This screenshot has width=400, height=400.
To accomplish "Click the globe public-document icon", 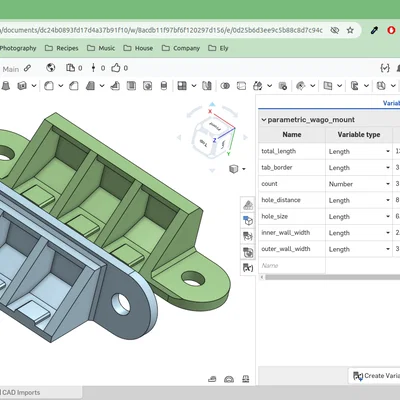I will (51, 68).
